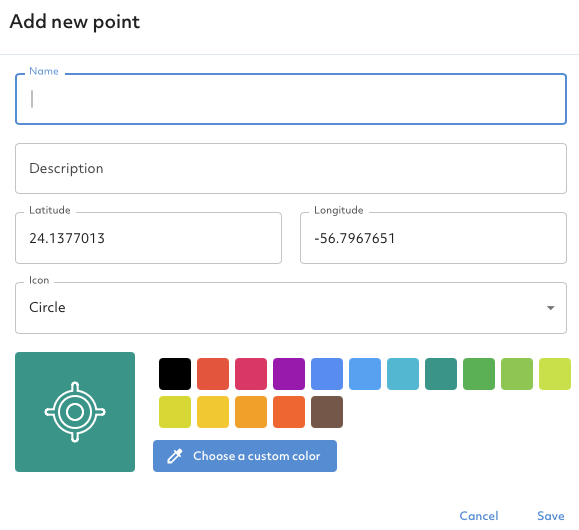Pick the cyan light blue swatch
579x530 pixels.
(x=403, y=374)
